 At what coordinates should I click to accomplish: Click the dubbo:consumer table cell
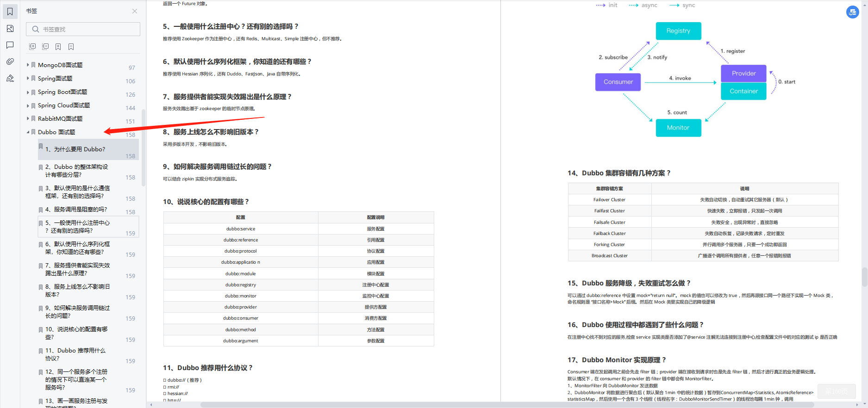241,318
